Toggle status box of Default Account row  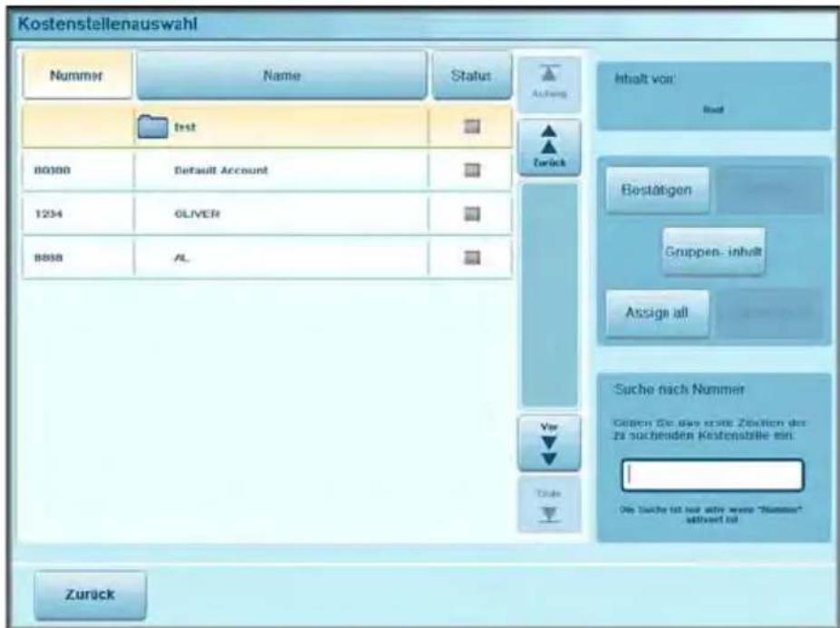coord(472,171)
